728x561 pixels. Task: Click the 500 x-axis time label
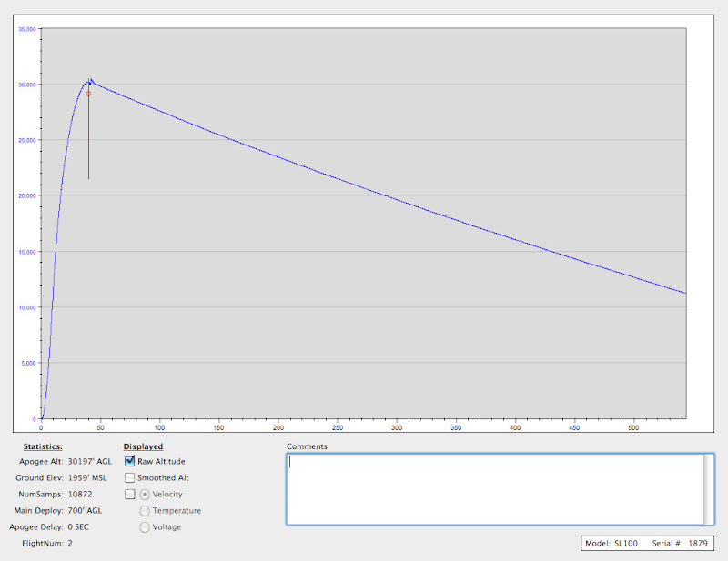click(633, 428)
